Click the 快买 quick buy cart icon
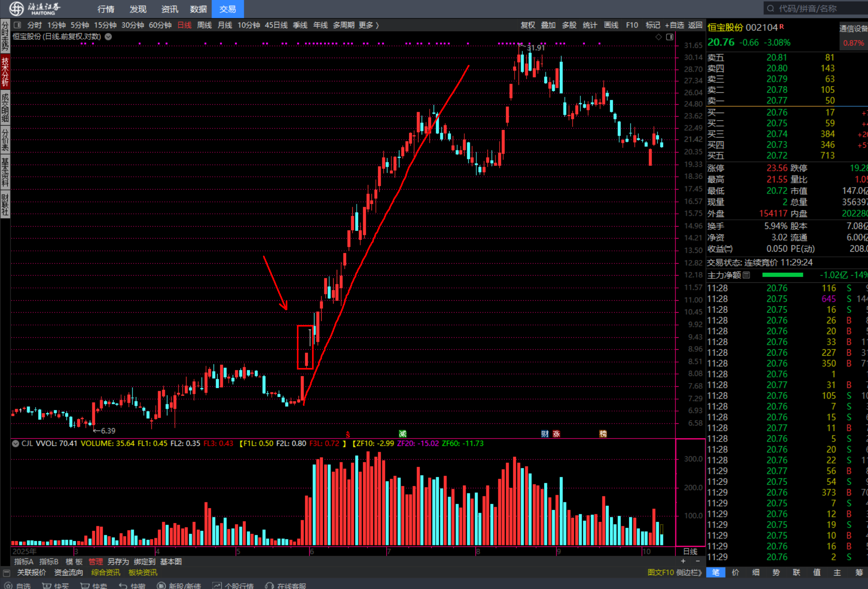 coord(47,585)
